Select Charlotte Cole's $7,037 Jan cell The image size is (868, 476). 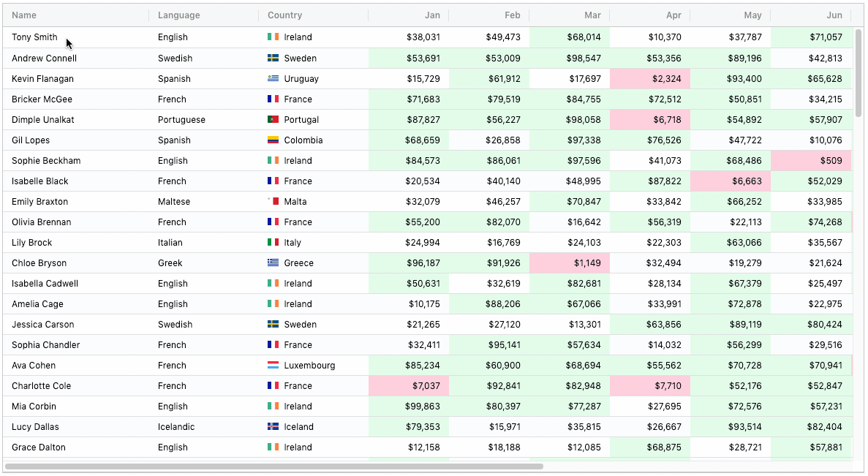pyautogui.click(x=409, y=386)
